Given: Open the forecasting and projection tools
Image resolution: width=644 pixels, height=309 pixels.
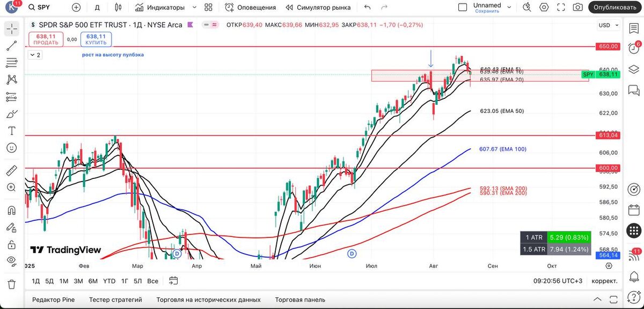Looking at the screenshot, I should click(x=11, y=97).
